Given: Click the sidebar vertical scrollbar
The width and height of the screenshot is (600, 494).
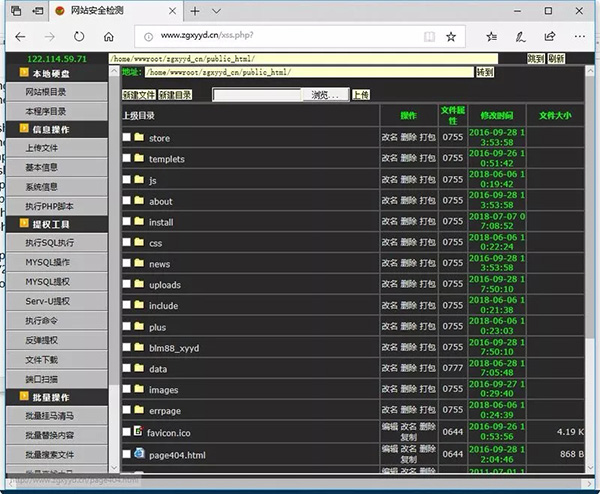Looking at the screenshot, I should [x=114, y=270].
